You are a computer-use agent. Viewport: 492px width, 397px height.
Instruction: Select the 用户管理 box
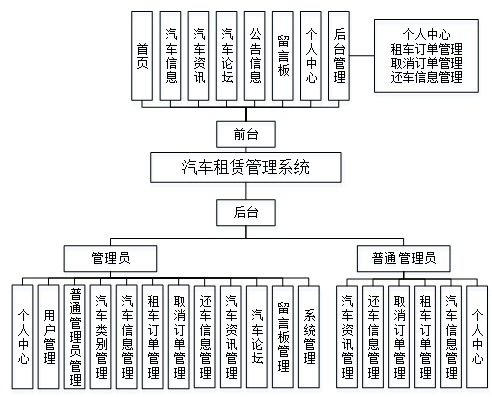(49, 337)
